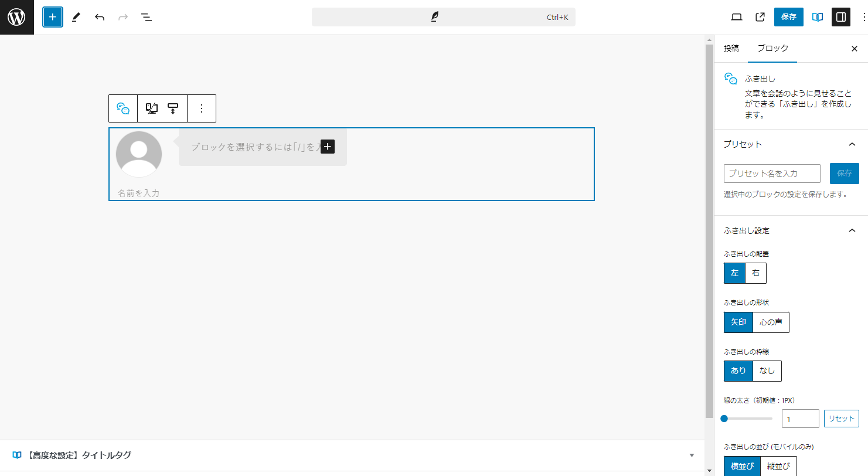868x476 pixels.
Task: Click the 名前を入力 name field
Action: coord(139,193)
